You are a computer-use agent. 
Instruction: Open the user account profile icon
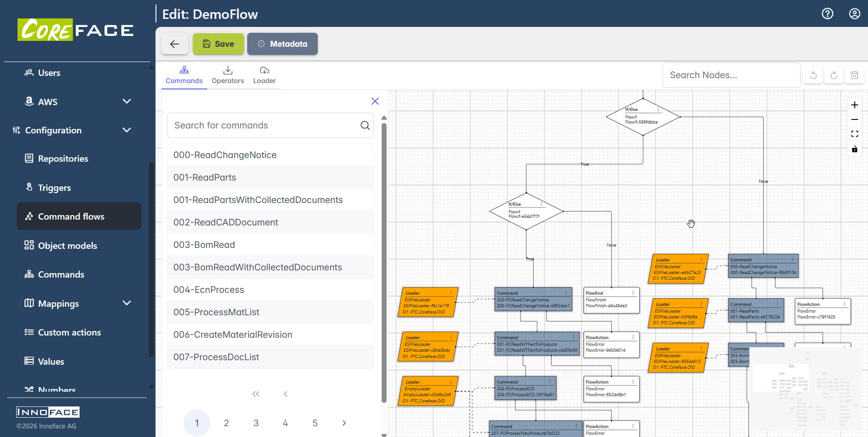pyautogui.click(x=855, y=14)
